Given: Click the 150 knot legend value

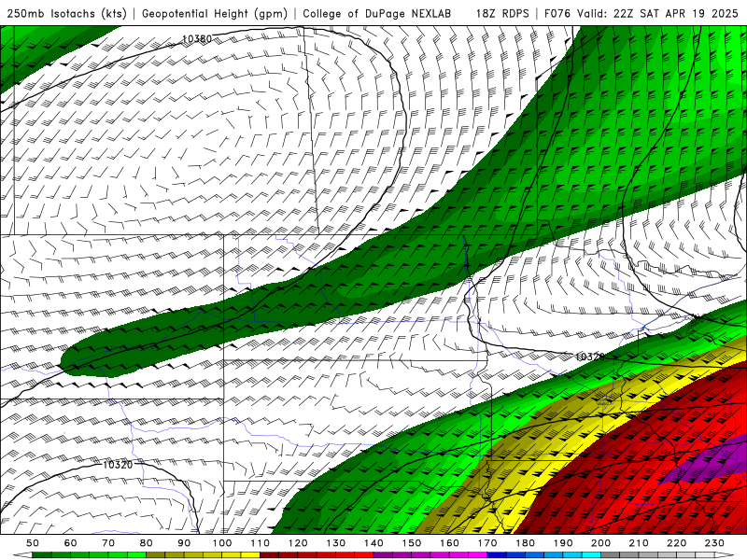Looking at the screenshot, I should click(412, 543).
